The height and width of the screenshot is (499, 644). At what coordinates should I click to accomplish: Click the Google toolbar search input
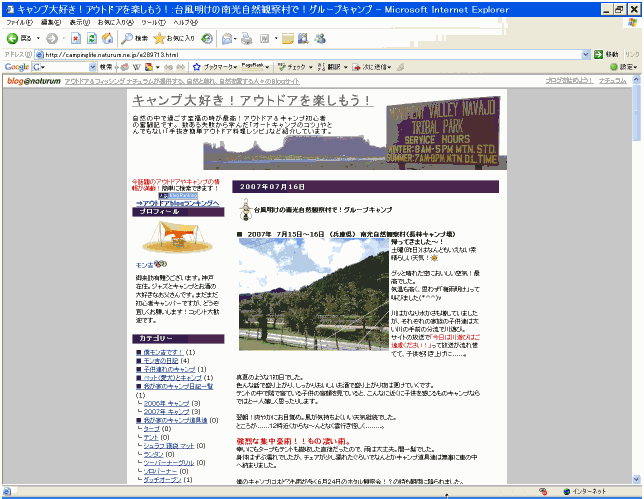click(x=60, y=67)
